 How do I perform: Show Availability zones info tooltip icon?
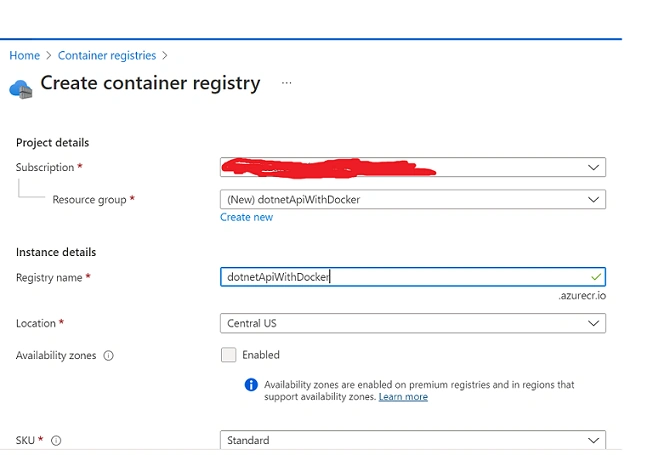108,356
